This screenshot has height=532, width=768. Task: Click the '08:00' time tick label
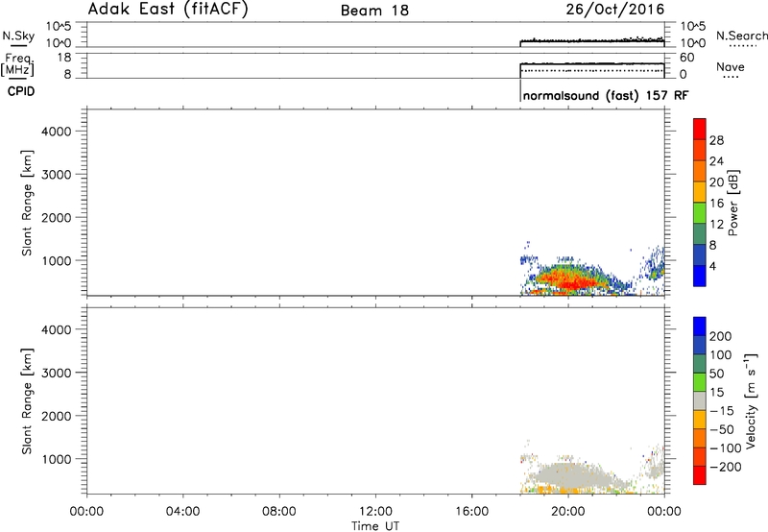(279, 512)
